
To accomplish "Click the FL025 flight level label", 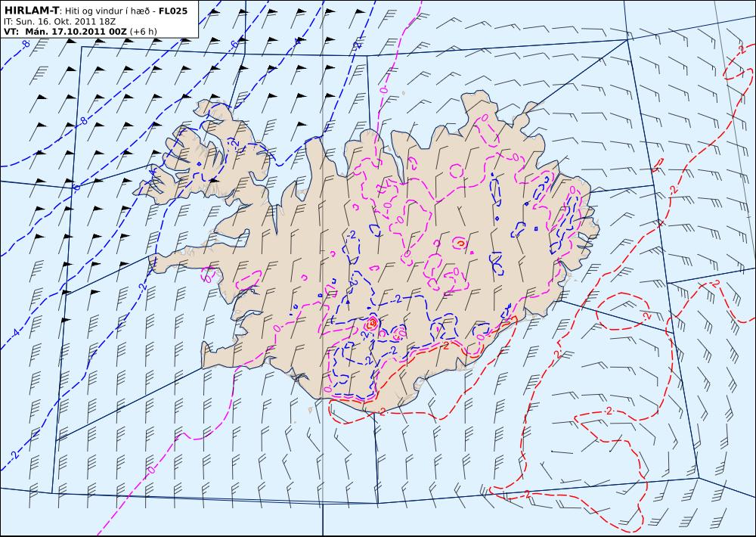I will point(173,11).
